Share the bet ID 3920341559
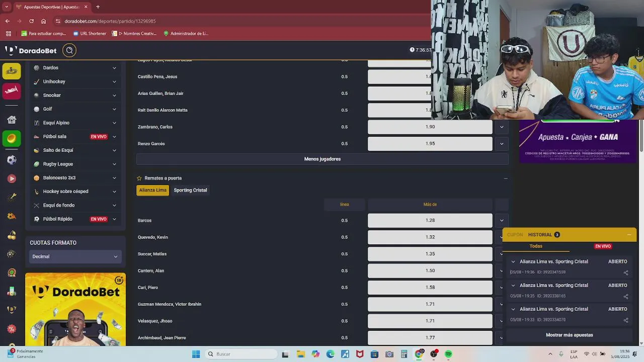 pos(626,273)
